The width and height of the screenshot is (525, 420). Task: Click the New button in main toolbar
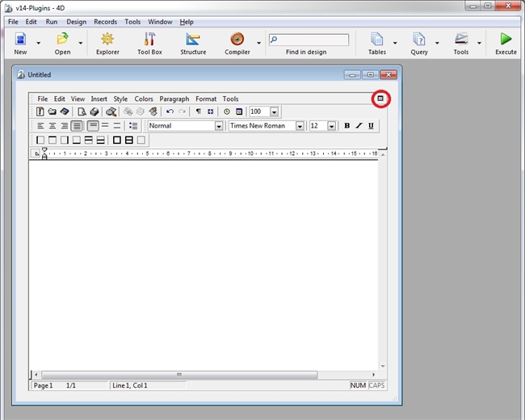[20, 43]
